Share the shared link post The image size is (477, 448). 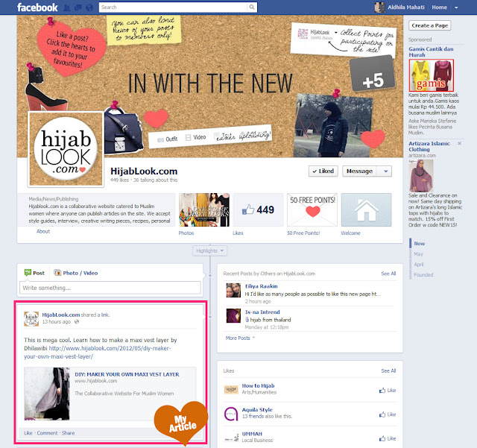[68, 433]
